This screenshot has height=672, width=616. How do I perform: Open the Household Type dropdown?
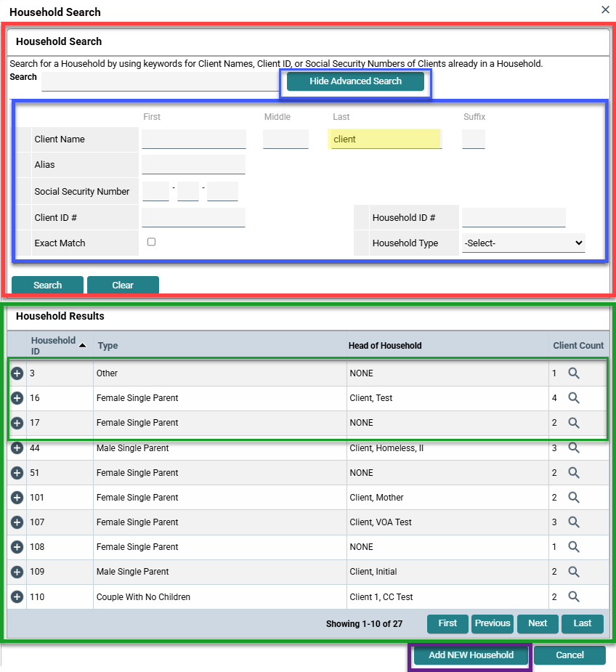[x=523, y=243]
